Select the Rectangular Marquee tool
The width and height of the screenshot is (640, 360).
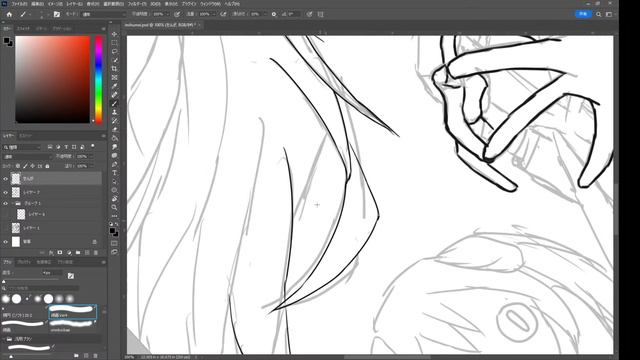[x=114, y=43]
